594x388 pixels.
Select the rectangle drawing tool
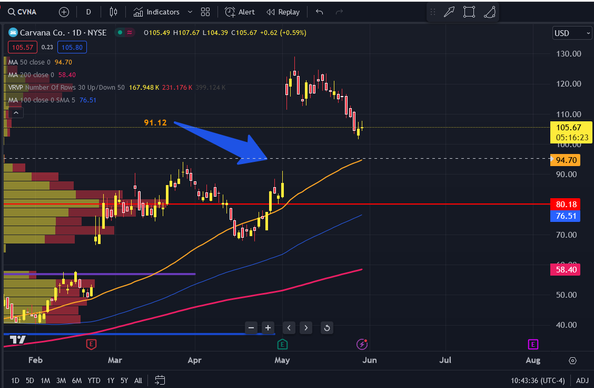tap(469, 12)
